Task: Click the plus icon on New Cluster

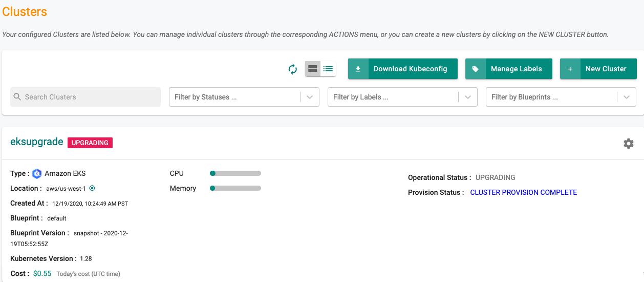Action: coord(570,69)
